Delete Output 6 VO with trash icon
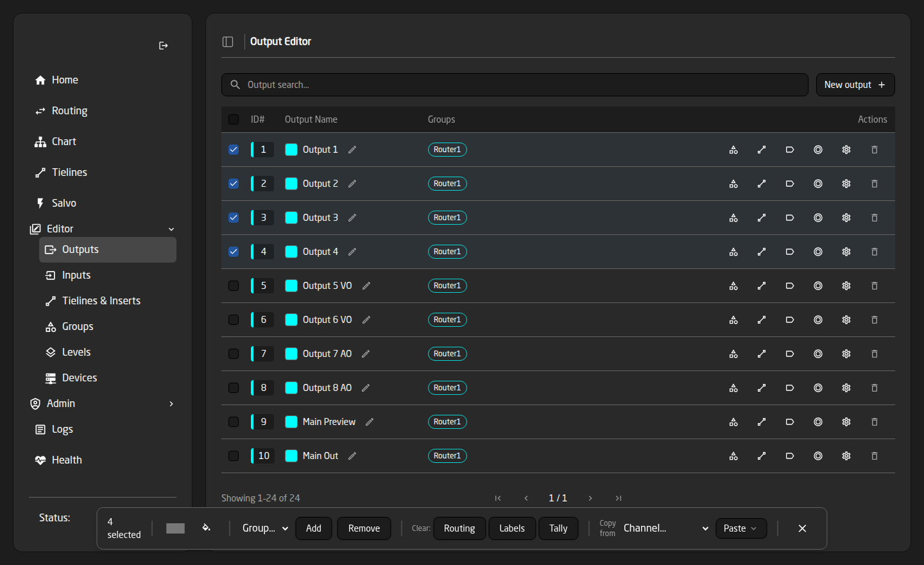Image resolution: width=924 pixels, height=565 pixels. 875,320
